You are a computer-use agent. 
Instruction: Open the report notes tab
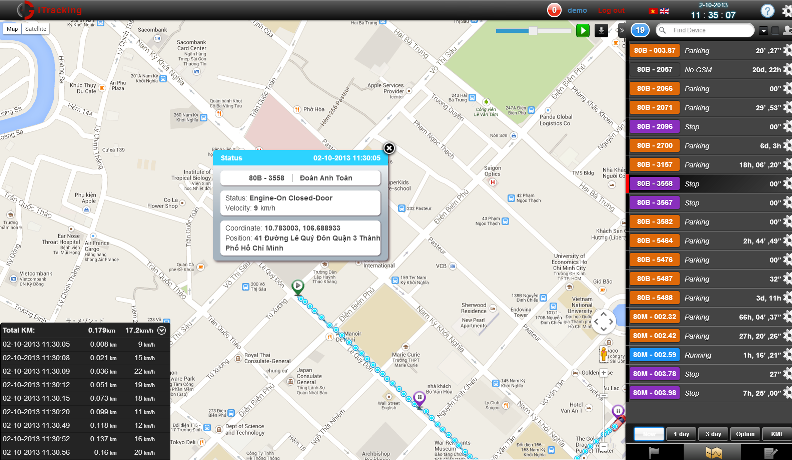point(770,453)
